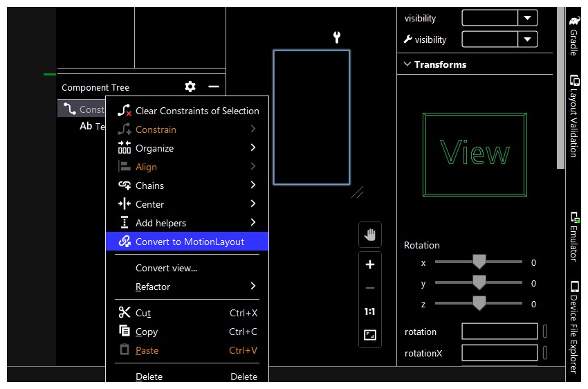This screenshot has width=588, height=389.
Task: Zoom to fit screen icon
Action: coord(370,335)
